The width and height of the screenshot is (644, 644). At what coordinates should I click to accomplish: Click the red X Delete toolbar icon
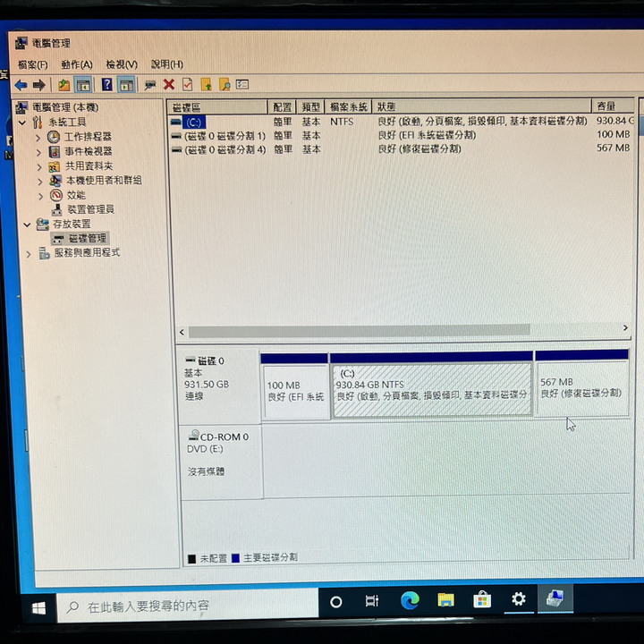tap(169, 85)
